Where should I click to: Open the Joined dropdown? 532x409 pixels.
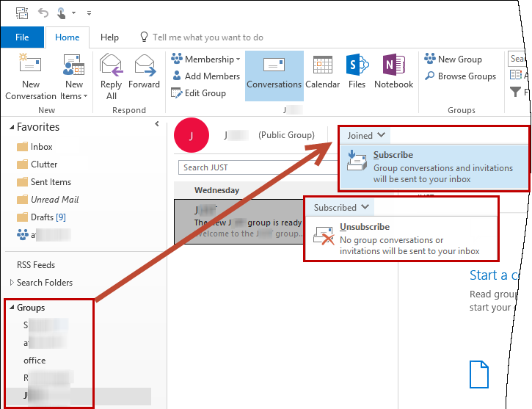click(x=367, y=136)
